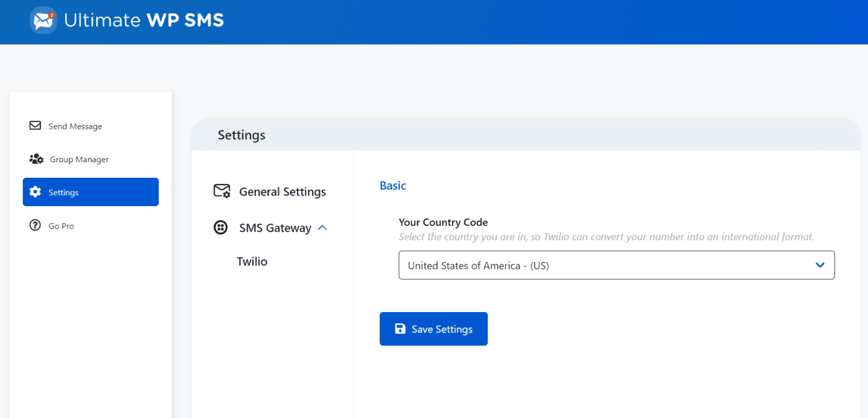The height and width of the screenshot is (418, 868).
Task: Click the Twilio country format hint text
Action: 606,237
